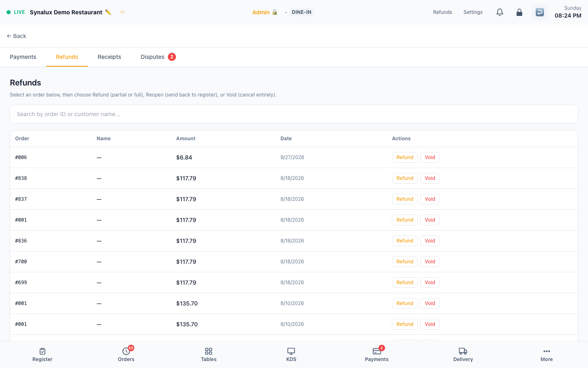Open notifications with the bell icon
This screenshot has height=368, width=588.
(x=500, y=12)
